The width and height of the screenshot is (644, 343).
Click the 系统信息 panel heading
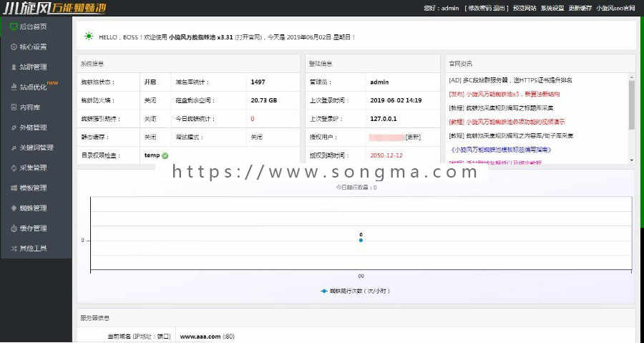(92, 64)
